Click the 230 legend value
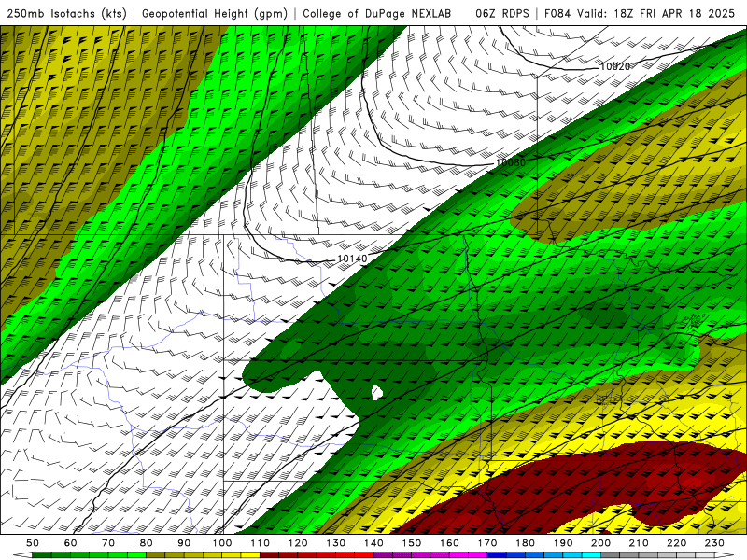Viewport: 747px width, 560px height. pyautogui.click(x=714, y=543)
